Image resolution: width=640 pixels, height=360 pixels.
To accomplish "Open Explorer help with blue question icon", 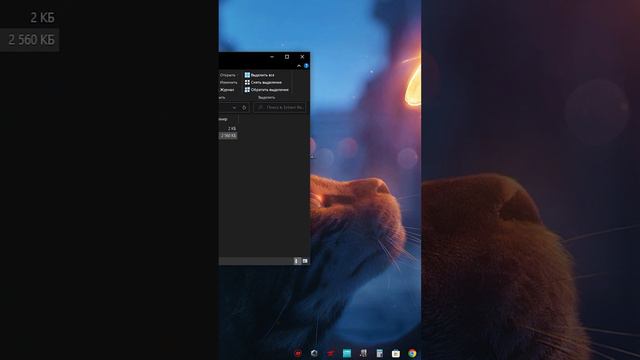I will [306, 66].
